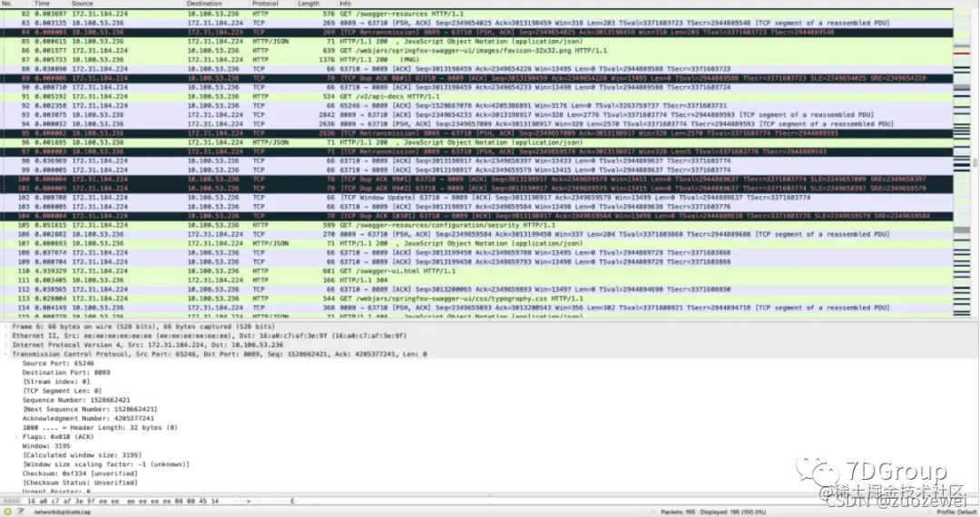Select packet 105 GET configuration/security row
Viewport: 980px width, 517px height.
[476, 226]
